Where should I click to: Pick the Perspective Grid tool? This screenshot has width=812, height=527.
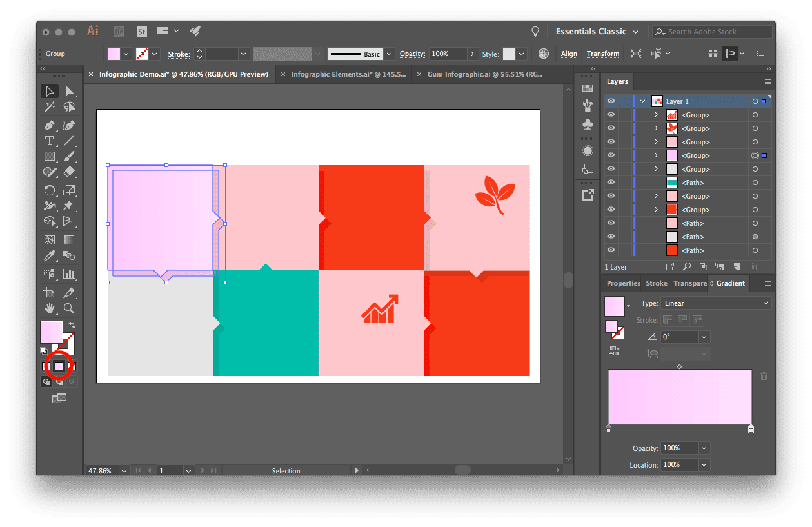click(69, 221)
